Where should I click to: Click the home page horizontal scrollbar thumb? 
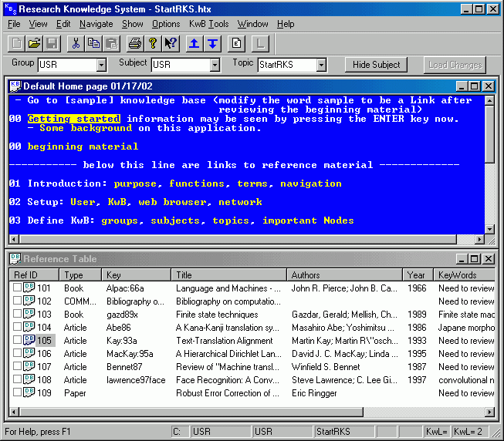click(x=238, y=240)
